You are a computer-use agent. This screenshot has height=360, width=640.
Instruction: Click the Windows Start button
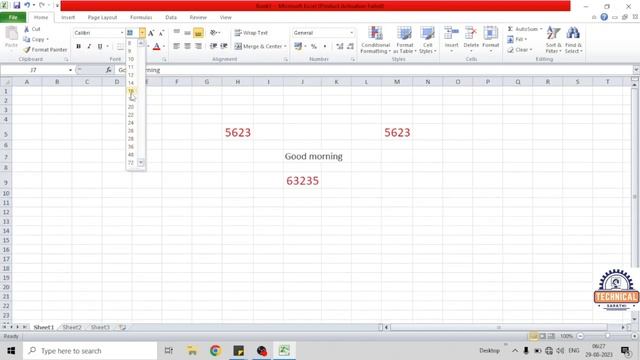tap(11, 351)
